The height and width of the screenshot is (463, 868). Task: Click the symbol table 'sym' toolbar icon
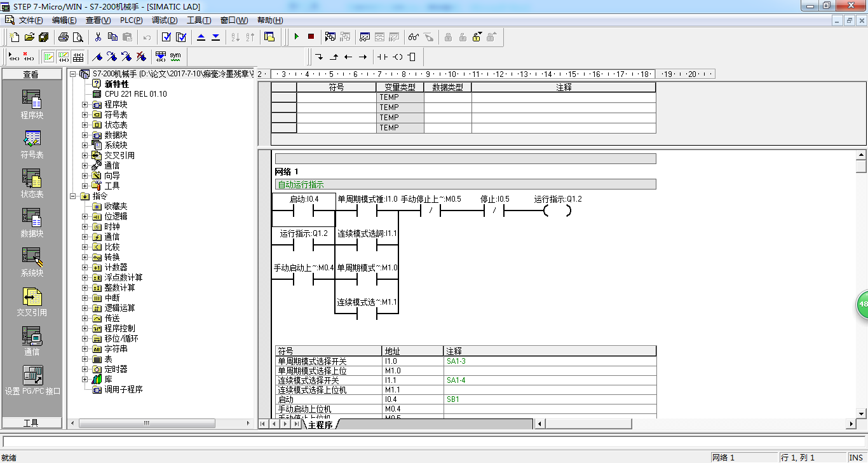pos(175,57)
